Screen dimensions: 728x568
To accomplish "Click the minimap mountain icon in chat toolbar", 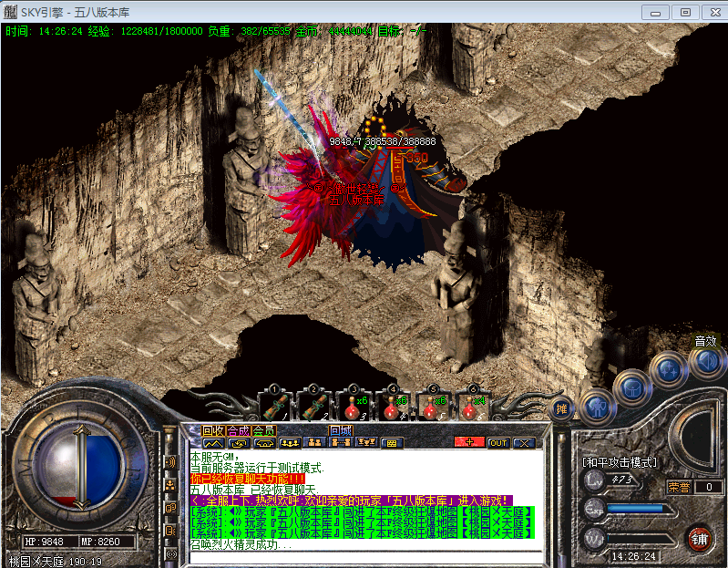I will [x=213, y=443].
